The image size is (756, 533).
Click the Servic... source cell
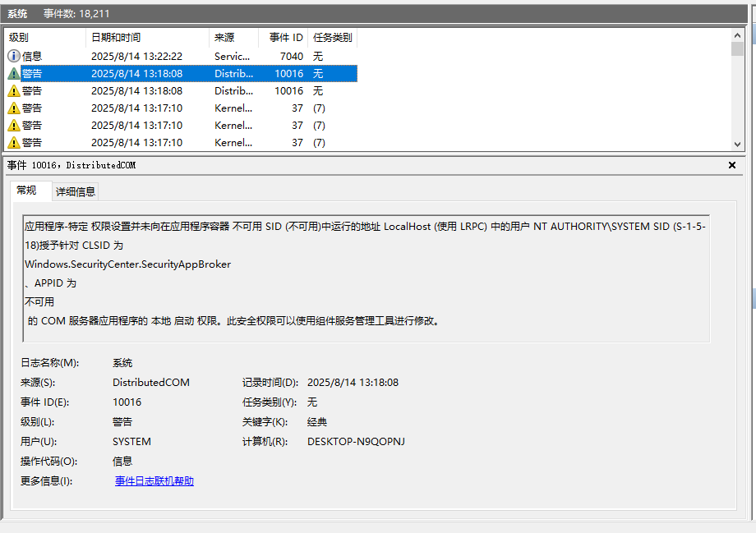click(232, 57)
